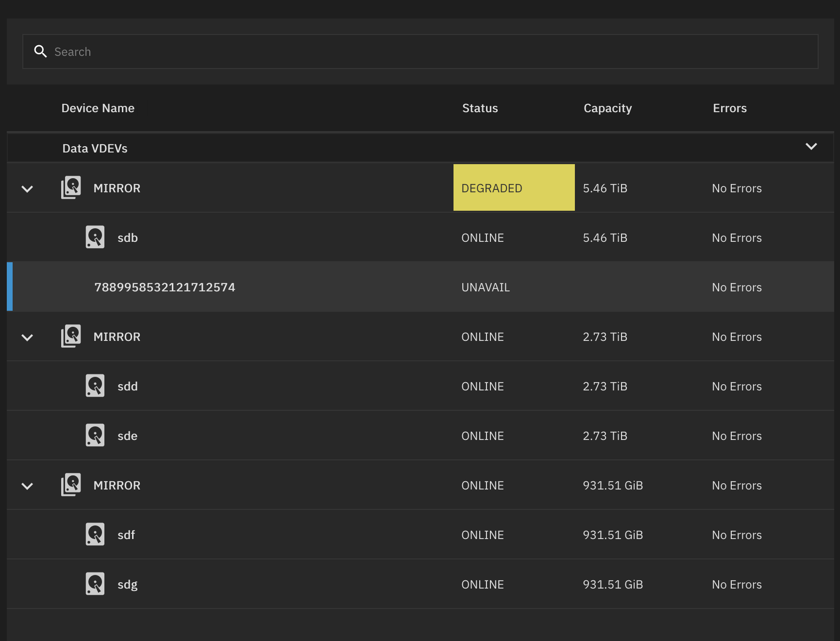840x641 pixels.
Task: Click the Device Name column header
Action: tap(98, 108)
